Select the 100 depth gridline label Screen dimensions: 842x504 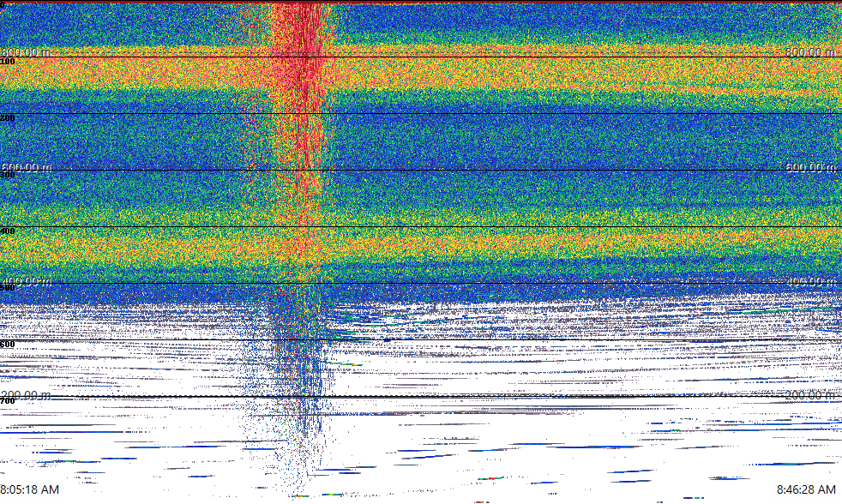8,62
